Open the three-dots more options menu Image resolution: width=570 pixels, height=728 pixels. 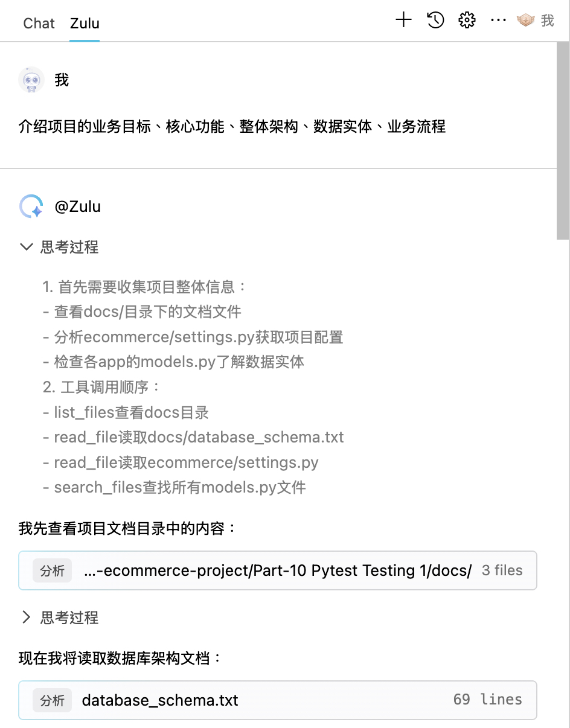498,21
